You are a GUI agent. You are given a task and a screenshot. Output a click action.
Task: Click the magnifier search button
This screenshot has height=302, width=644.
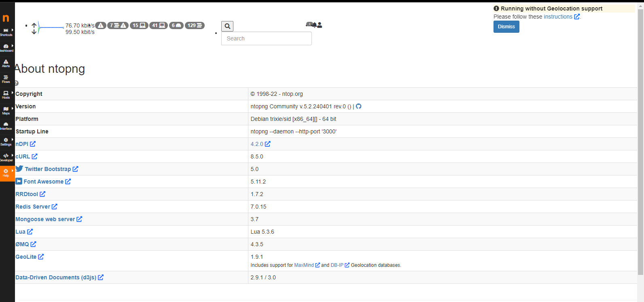[x=227, y=26]
